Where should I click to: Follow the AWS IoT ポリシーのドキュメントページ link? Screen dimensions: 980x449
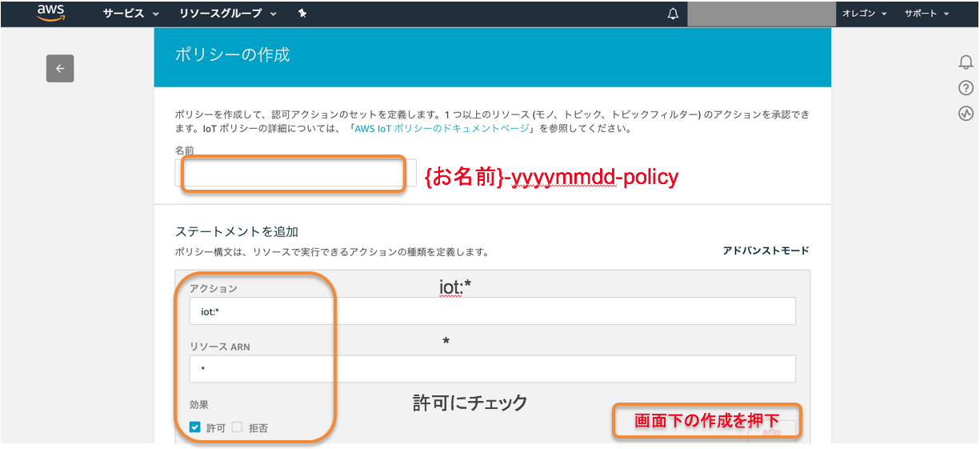tap(441, 128)
